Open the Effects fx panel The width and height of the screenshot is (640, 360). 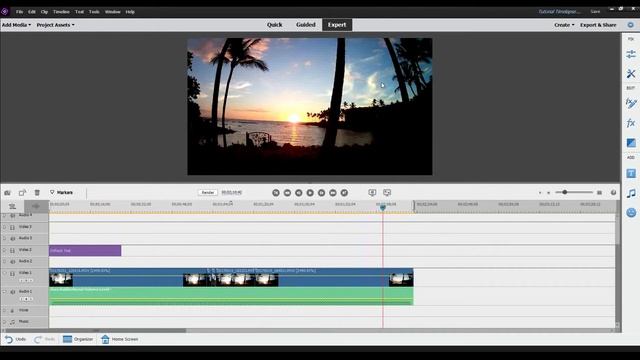point(631,123)
